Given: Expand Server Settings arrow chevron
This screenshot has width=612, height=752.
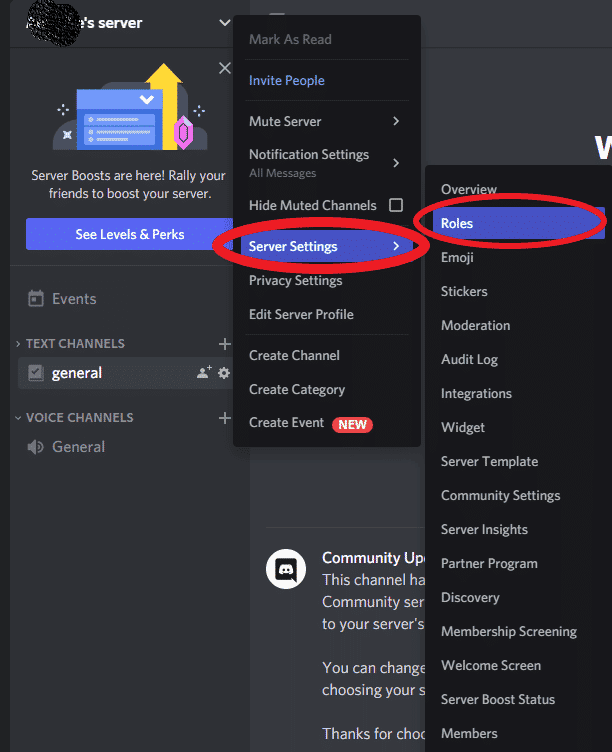Looking at the screenshot, I should point(396,246).
